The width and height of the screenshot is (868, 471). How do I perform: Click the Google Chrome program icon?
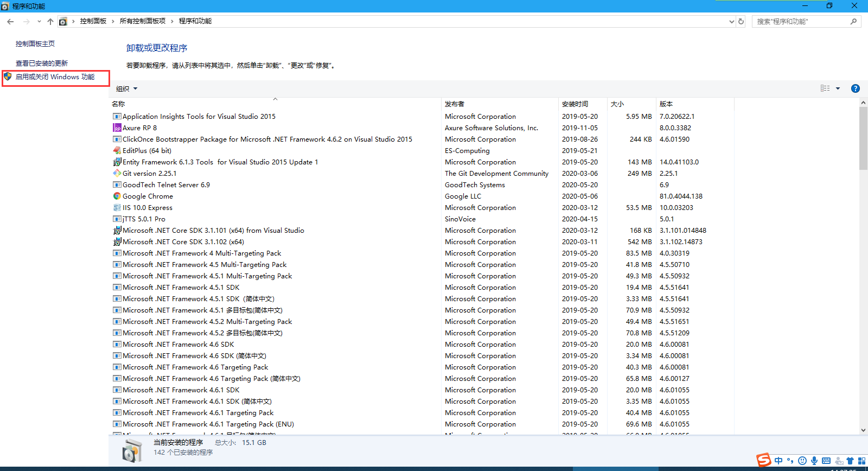[x=117, y=196]
